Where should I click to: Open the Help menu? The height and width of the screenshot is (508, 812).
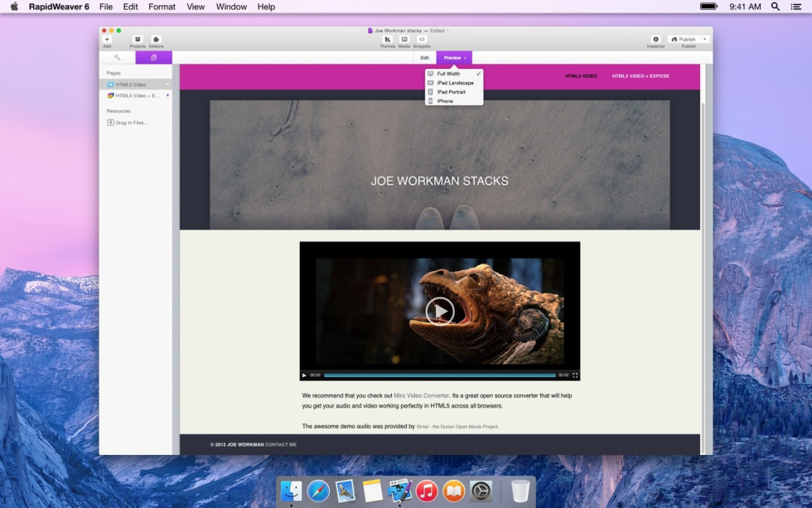coord(266,7)
